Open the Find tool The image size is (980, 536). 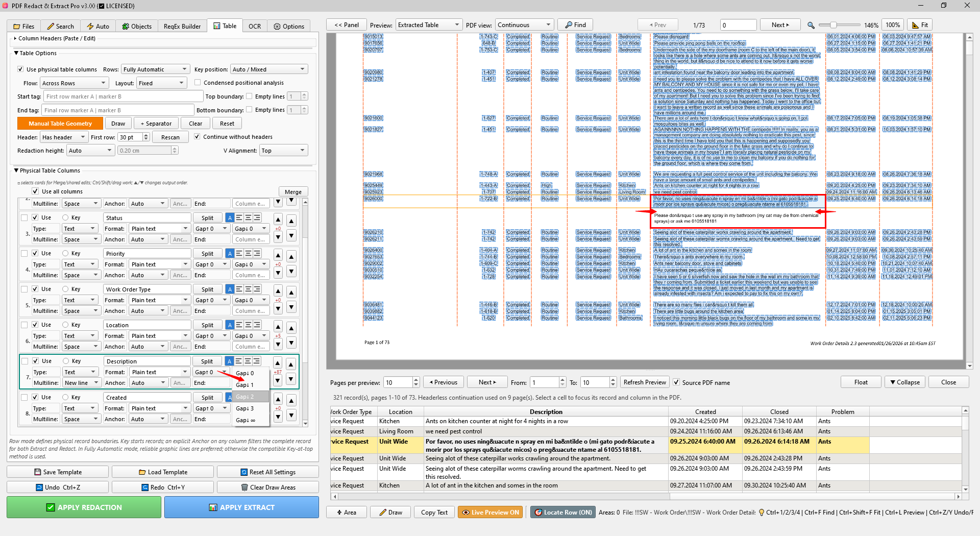(x=575, y=25)
